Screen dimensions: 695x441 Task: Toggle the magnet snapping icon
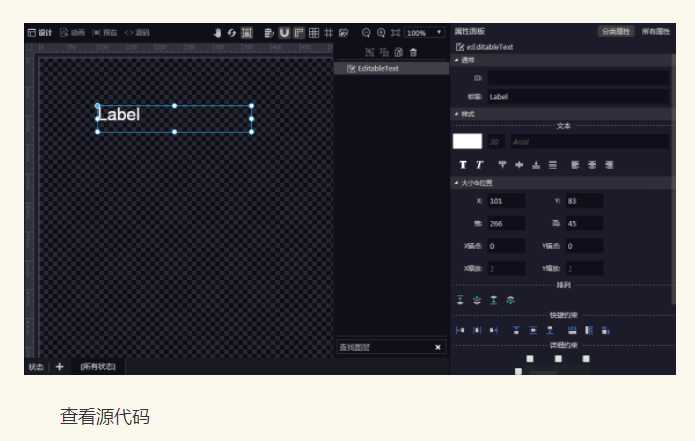pos(284,33)
